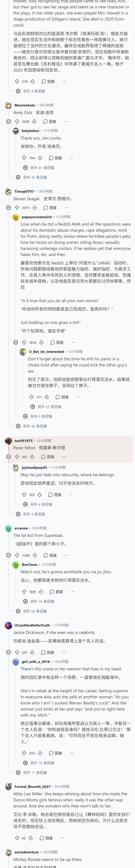
Task: Downvote bstyledevi's Jon Lovitz reply
Action: (x=40, y=158)
